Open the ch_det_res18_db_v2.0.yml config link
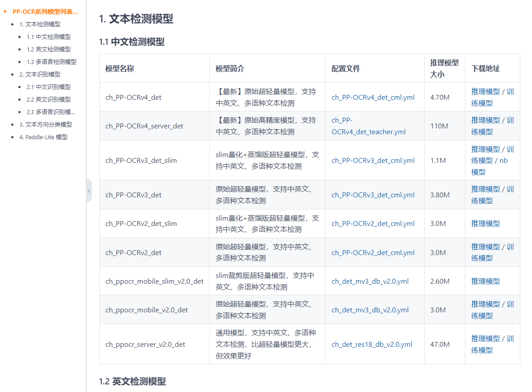This screenshot has height=392, width=532. (x=371, y=344)
